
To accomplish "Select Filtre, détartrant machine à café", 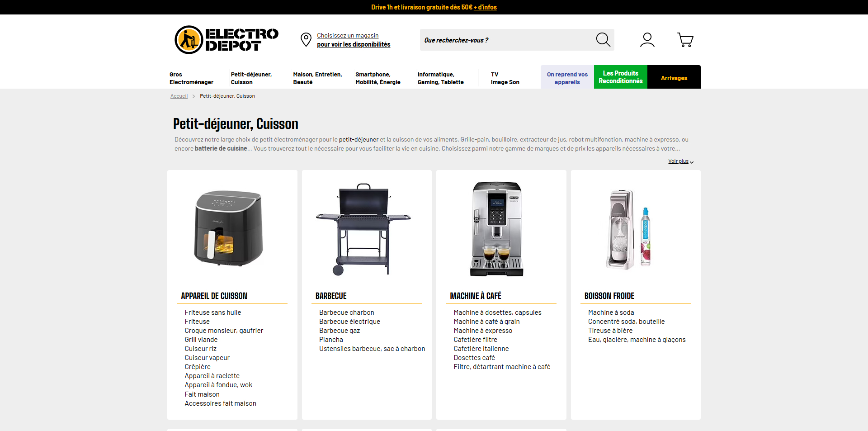I will coord(502,367).
